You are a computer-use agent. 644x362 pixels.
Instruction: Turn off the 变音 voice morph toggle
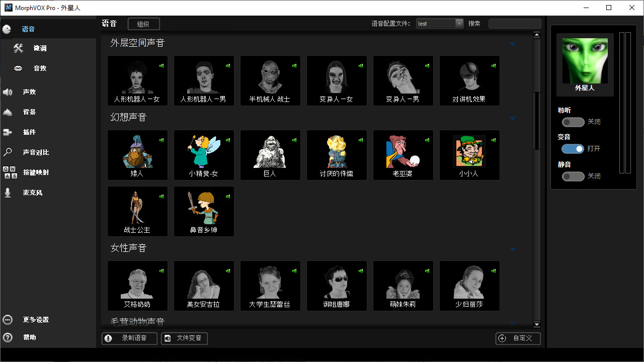click(573, 149)
